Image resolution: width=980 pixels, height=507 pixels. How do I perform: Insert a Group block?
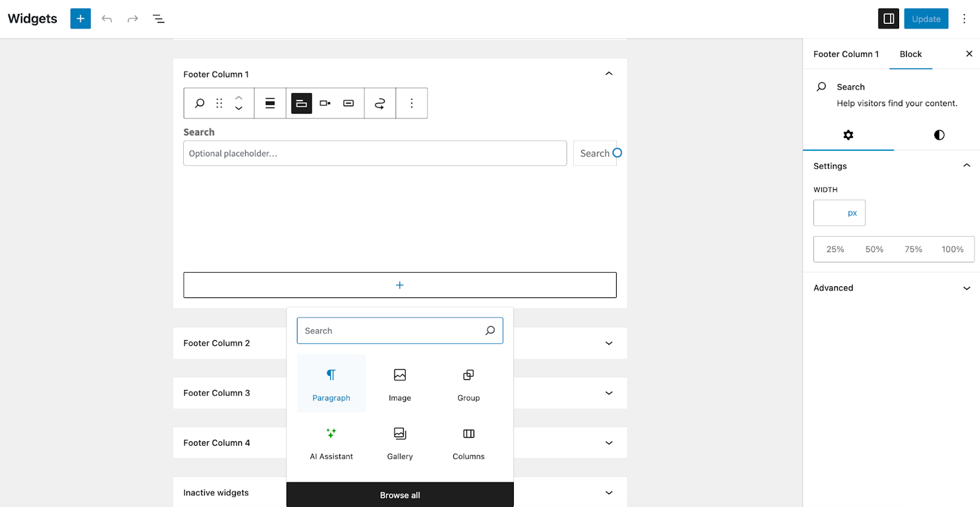click(x=469, y=383)
